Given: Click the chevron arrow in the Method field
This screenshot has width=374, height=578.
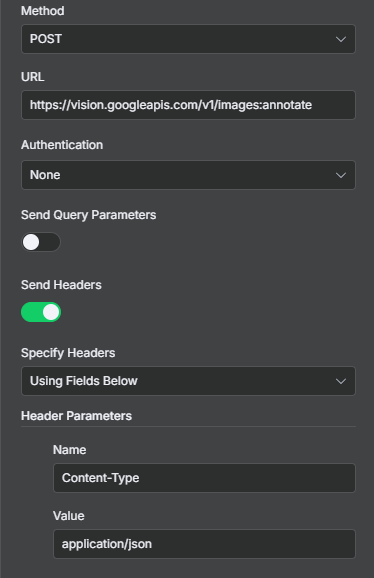Looking at the screenshot, I should coord(341,39).
